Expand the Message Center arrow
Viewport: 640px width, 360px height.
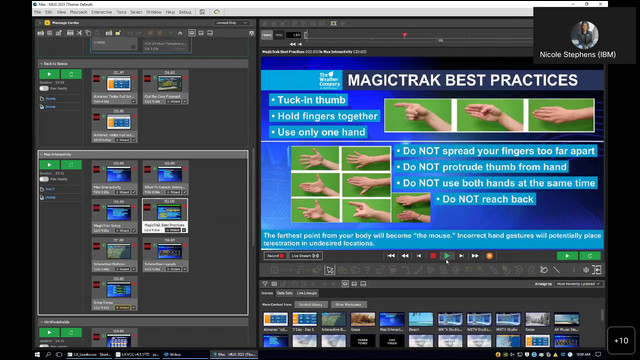40,23
